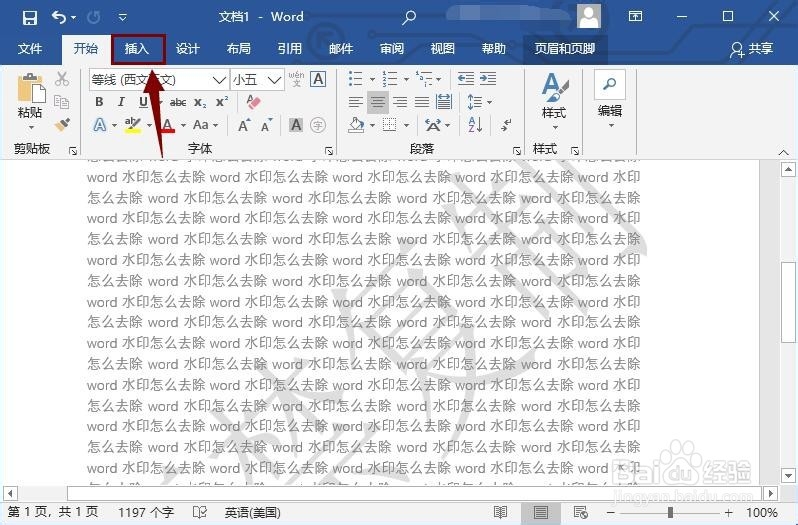Viewport: 798px width, 525px height.
Task: Switch to the 开始 tab
Action: [86, 48]
